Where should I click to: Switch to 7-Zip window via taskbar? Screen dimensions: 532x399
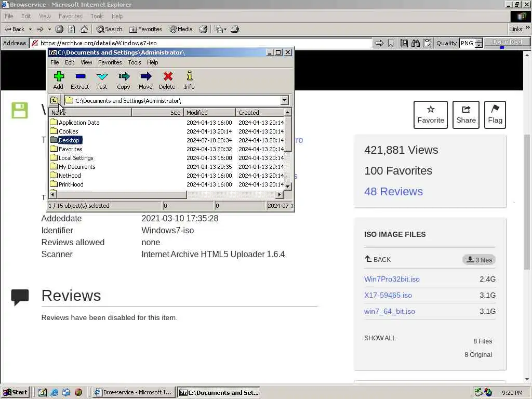(x=219, y=393)
